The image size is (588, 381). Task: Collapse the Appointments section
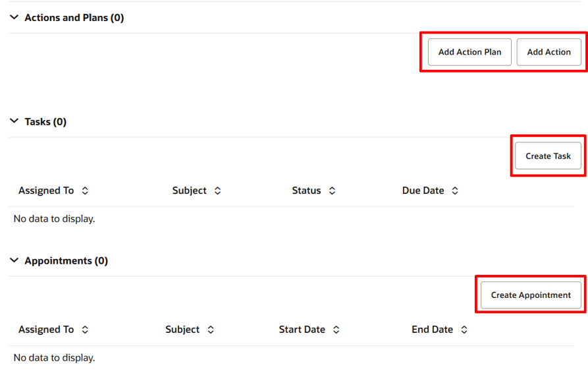pos(14,260)
